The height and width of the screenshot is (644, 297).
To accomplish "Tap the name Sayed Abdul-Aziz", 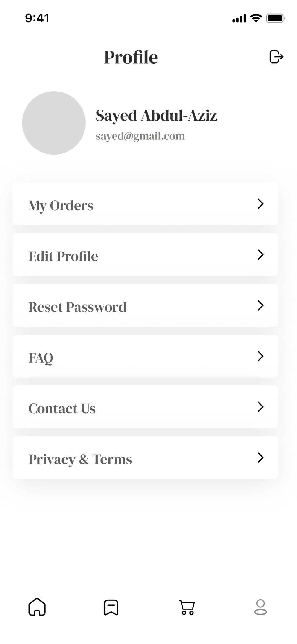I will 156,115.
